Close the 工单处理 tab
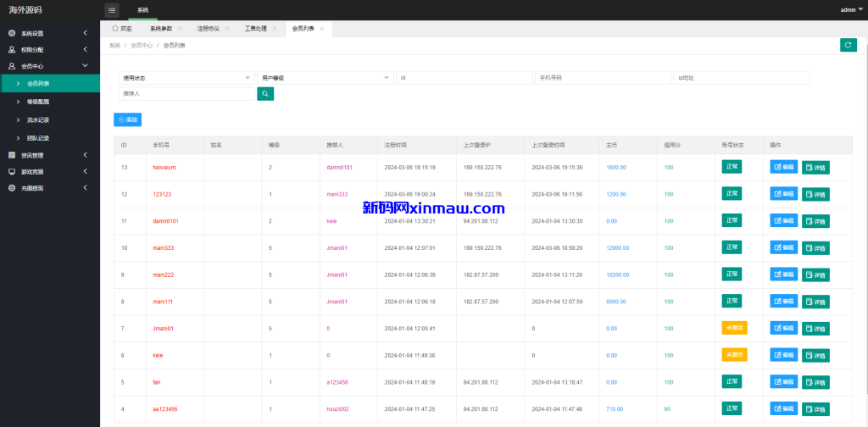Image resolution: width=868 pixels, height=427 pixels. pos(275,29)
